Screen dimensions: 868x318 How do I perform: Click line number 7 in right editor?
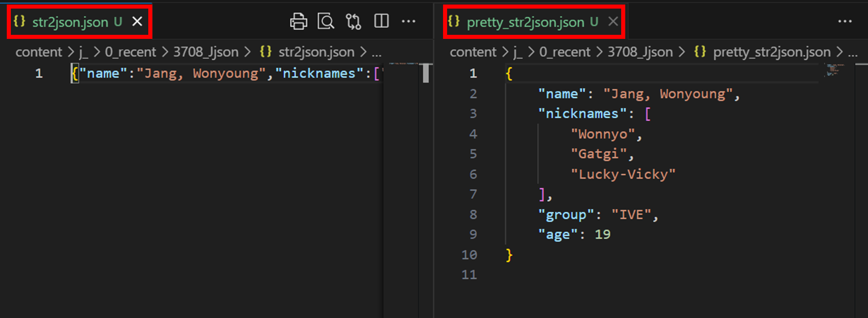[x=473, y=194]
